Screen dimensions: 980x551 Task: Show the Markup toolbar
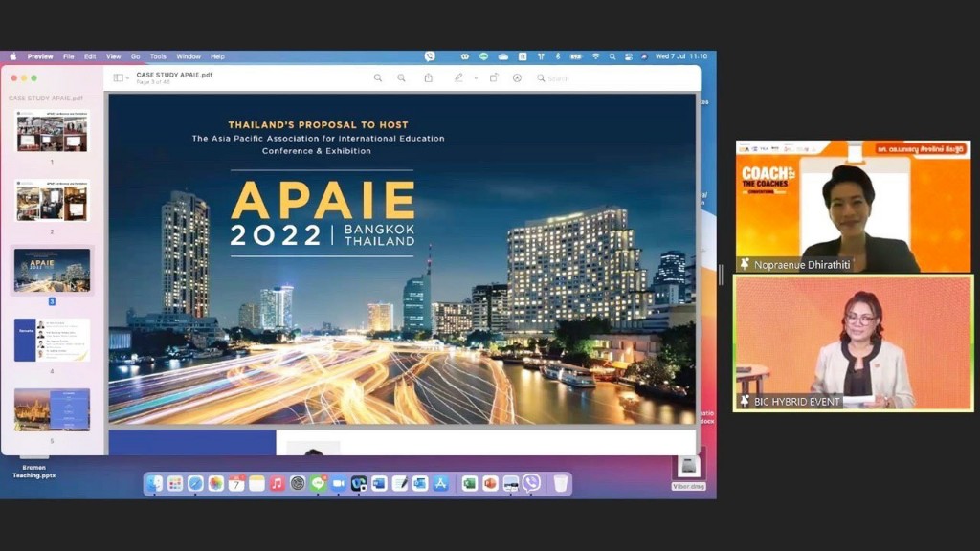[x=517, y=78]
